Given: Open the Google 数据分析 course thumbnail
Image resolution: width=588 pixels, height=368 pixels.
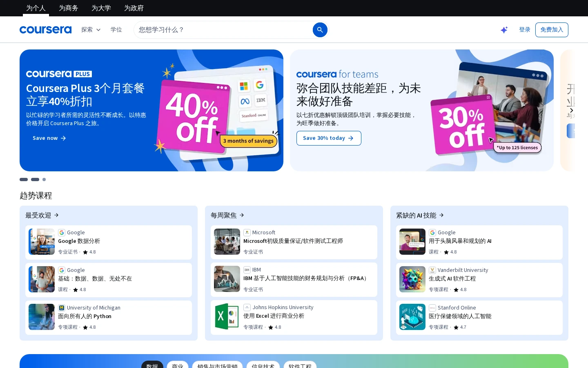Looking at the screenshot, I should 42,242.
